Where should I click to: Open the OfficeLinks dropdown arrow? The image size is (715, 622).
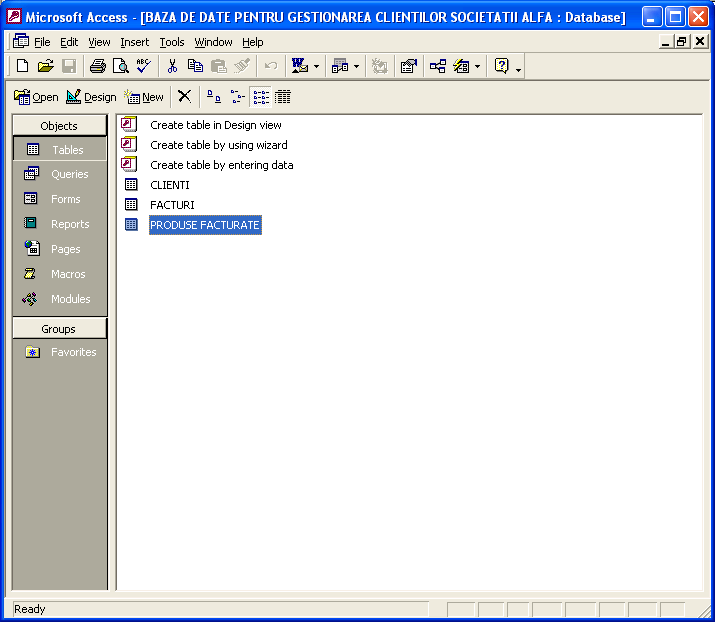(316, 67)
